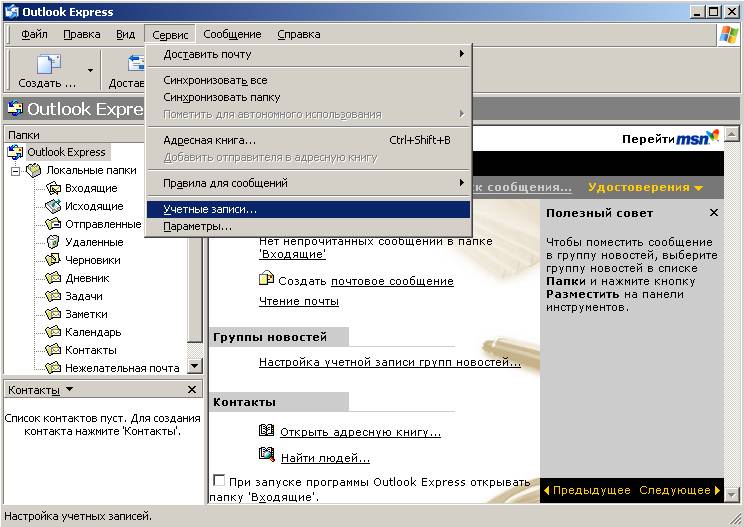The image size is (744, 527).
Task: Expand the Правила для сообщений submenu
Action: pos(308,183)
